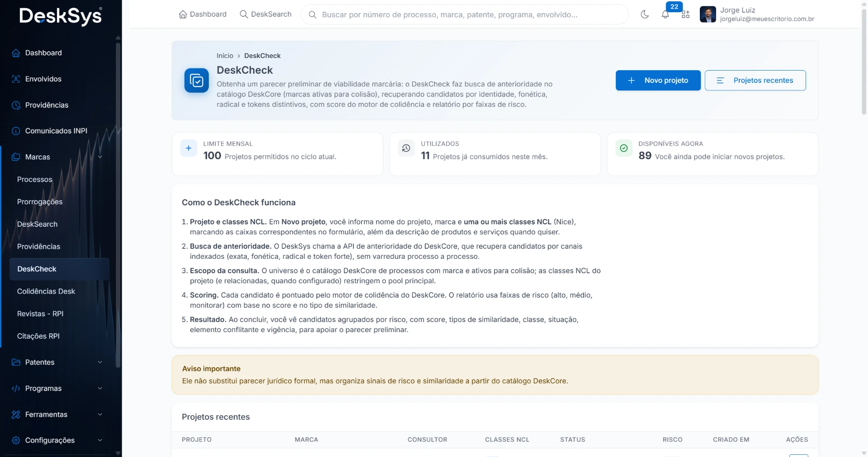The image size is (868, 457).
Task: Click the AÇÕES column header
Action: click(x=797, y=440)
